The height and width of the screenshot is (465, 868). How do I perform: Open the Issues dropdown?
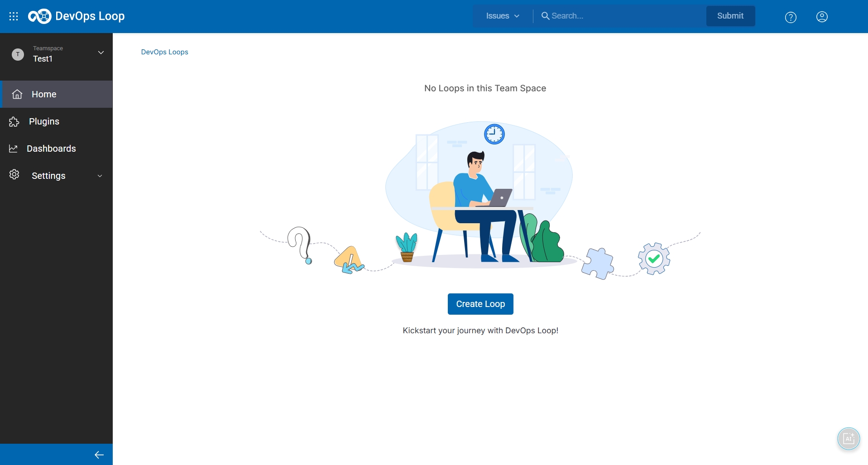[x=503, y=16]
